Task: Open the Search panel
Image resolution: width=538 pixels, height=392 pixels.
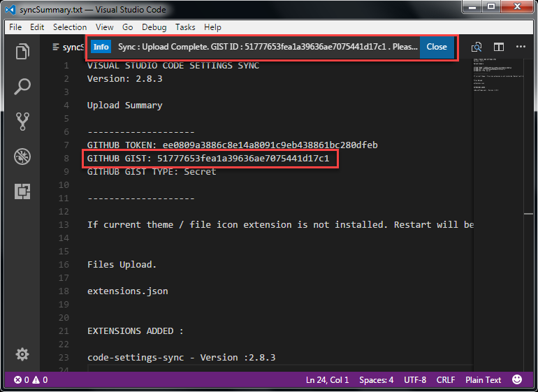Action: click(22, 87)
